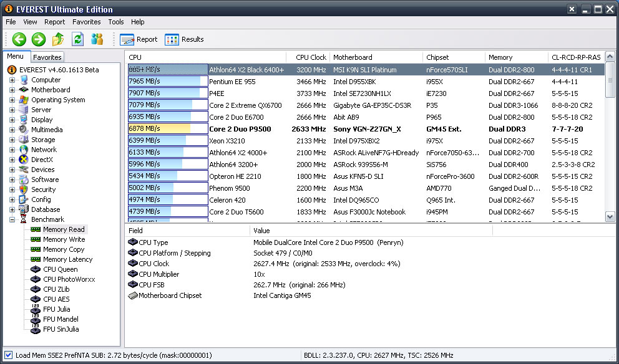
Task: Click the Up folder arrow toolbar icon
Action: coord(58,39)
